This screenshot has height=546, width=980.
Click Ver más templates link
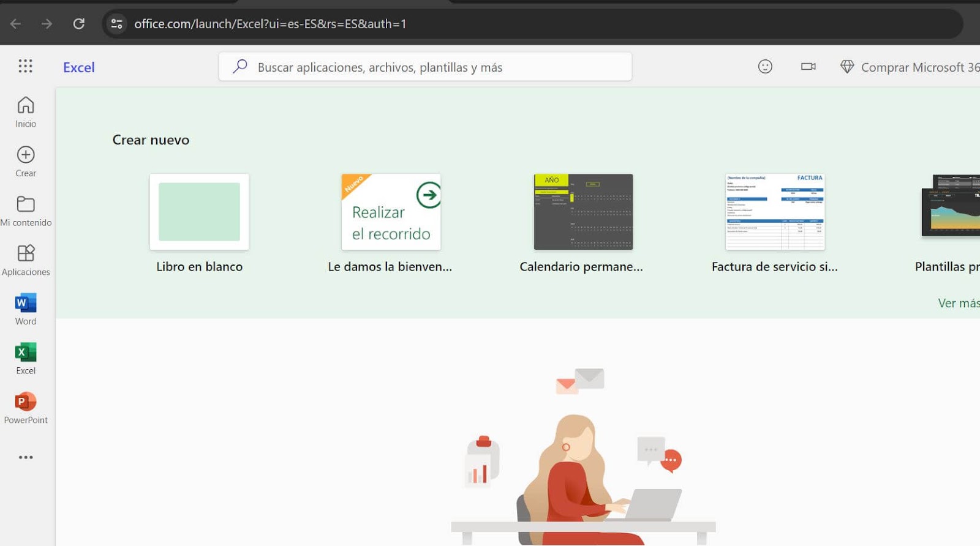[959, 303]
